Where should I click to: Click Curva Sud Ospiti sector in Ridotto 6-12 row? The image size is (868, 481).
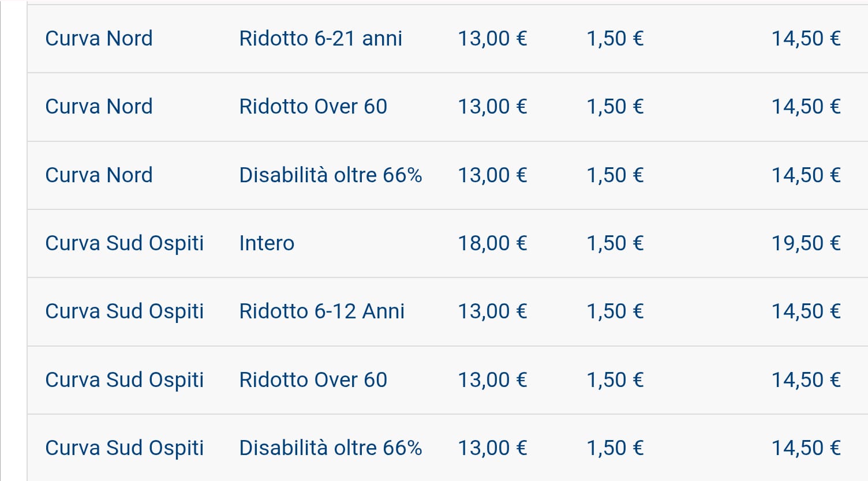coord(124,311)
